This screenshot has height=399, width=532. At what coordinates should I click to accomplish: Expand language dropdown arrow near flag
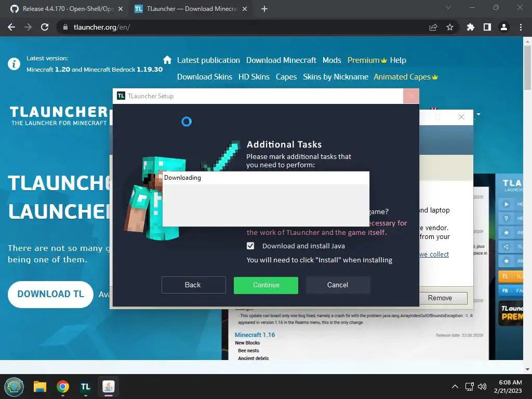(478, 114)
